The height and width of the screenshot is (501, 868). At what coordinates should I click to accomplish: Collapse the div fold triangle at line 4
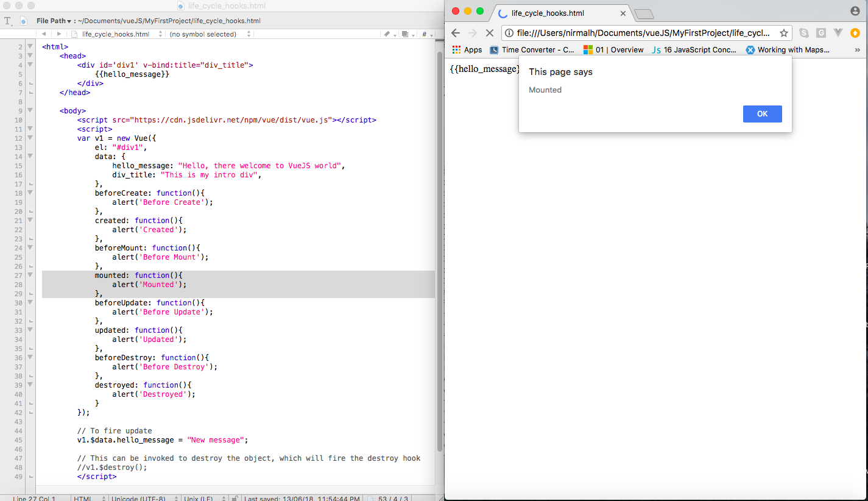coord(30,65)
